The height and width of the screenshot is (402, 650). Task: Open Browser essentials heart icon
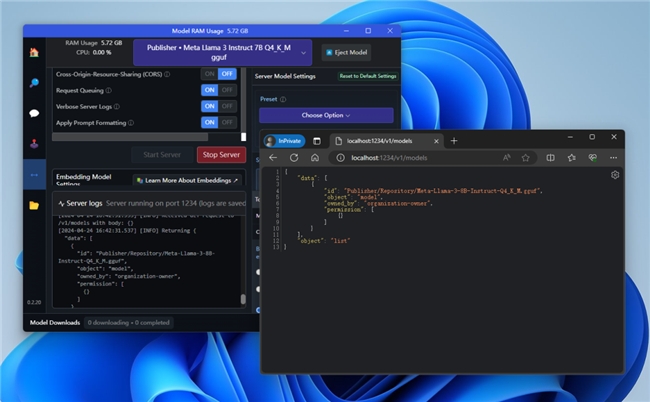[593, 157]
